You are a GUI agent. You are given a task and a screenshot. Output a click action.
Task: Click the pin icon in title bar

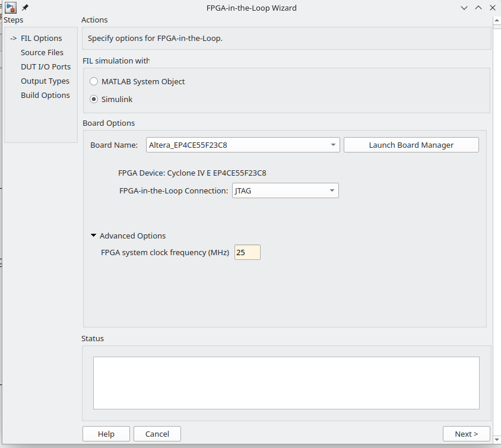tap(25, 8)
